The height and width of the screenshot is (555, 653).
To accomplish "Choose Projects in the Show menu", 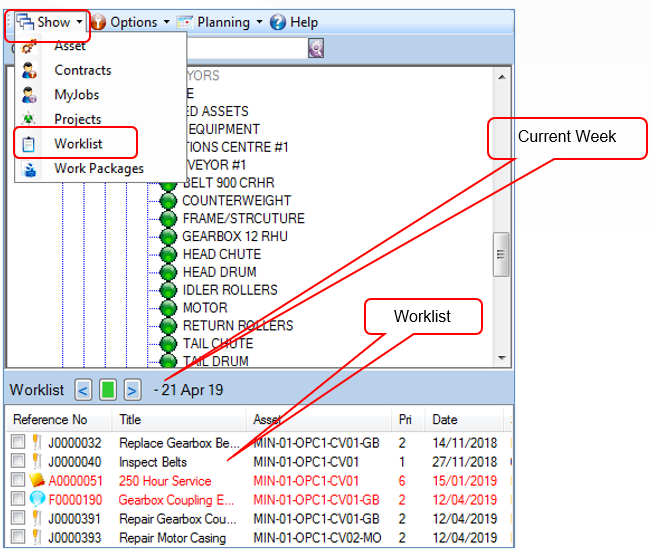I will (78, 119).
